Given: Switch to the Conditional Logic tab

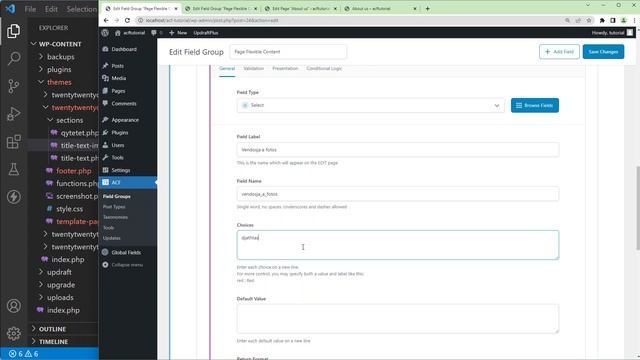Looking at the screenshot, I should click(324, 69).
